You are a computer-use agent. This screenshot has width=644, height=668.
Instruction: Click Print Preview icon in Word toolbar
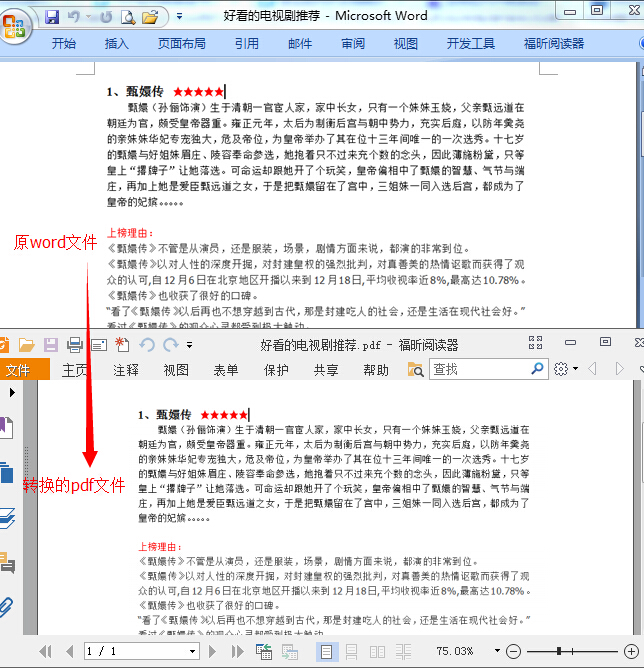127,17
